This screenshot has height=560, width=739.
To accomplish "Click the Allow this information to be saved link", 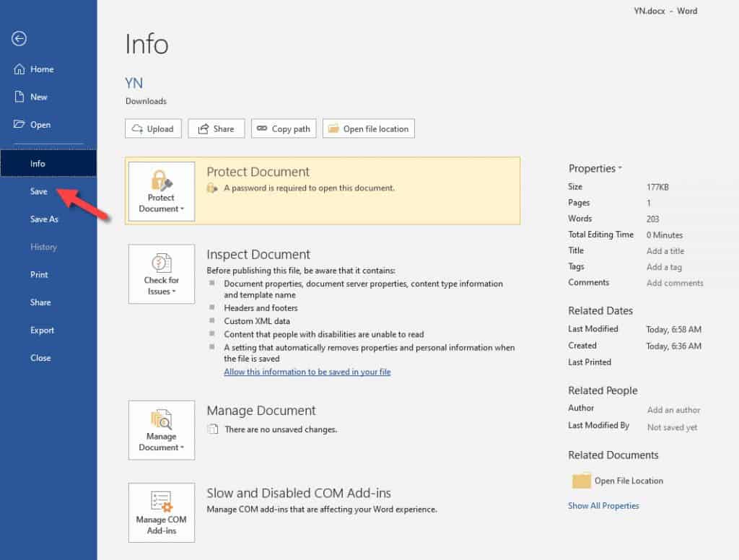I will 307,372.
